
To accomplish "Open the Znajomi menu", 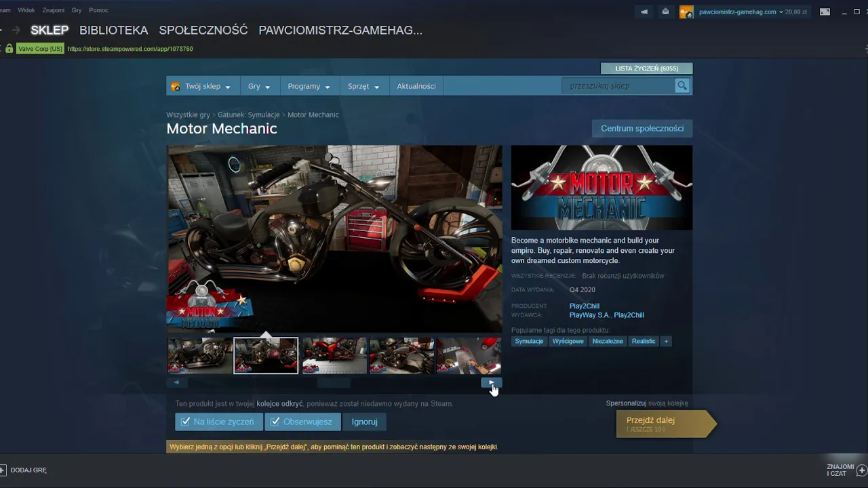I will click(x=53, y=10).
